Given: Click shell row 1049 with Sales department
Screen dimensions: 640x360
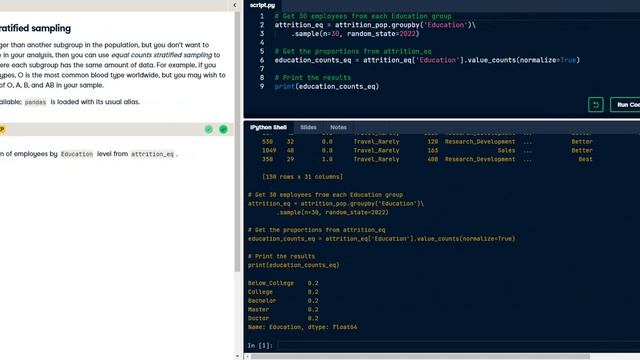Looking at the screenshot, I should tap(427, 150).
